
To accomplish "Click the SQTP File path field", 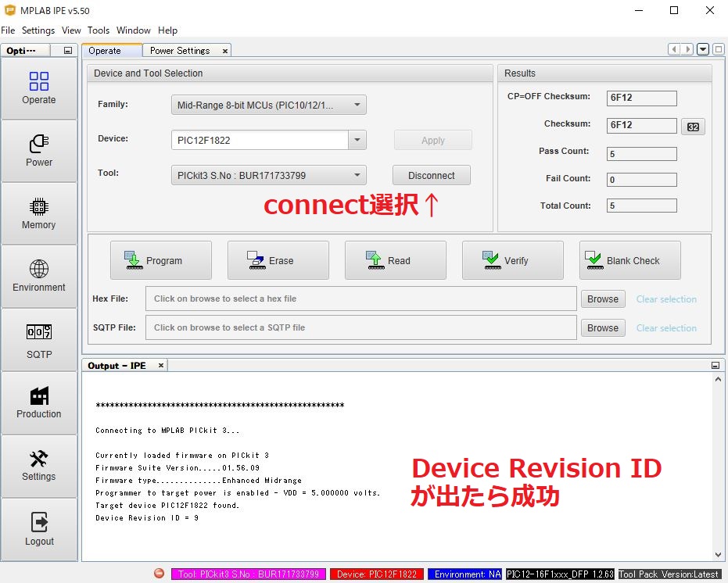I will coord(360,327).
